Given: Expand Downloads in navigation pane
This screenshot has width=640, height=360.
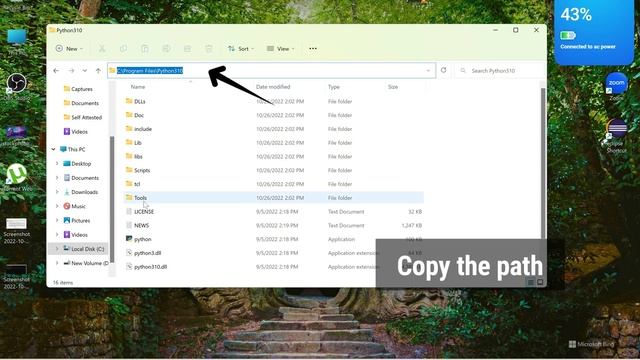Looking at the screenshot, I should [x=57, y=192].
